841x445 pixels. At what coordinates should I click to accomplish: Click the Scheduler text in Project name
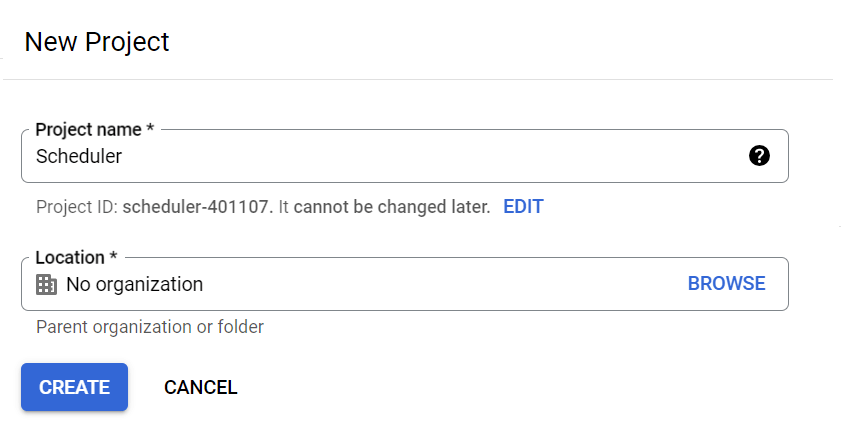click(x=79, y=156)
